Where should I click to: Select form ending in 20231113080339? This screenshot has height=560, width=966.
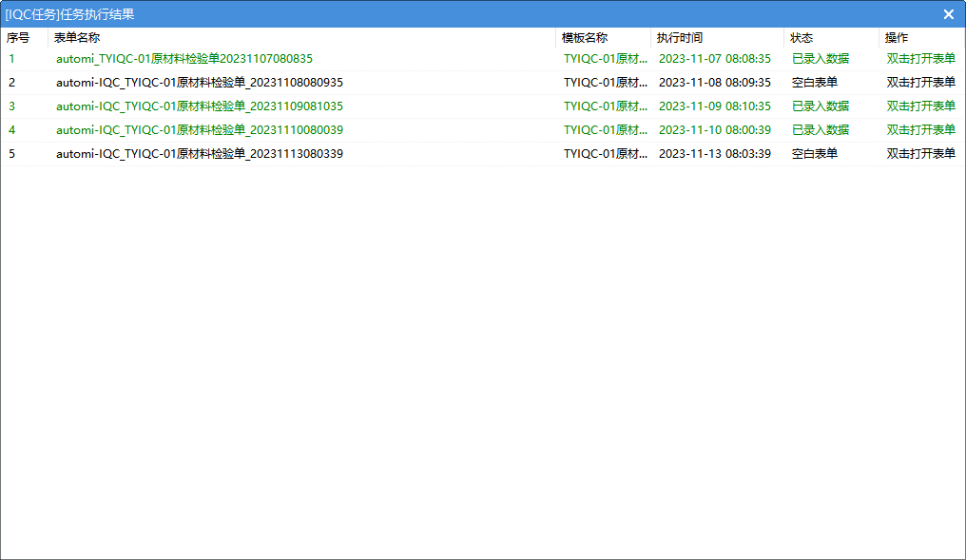click(x=200, y=154)
